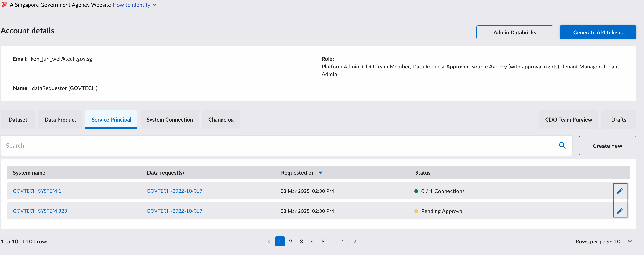
Task: View the Changelog tab
Action: click(221, 120)
